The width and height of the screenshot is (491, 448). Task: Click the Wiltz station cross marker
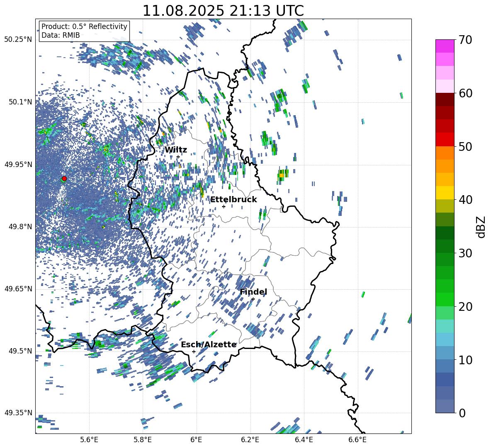click(178, 157)
